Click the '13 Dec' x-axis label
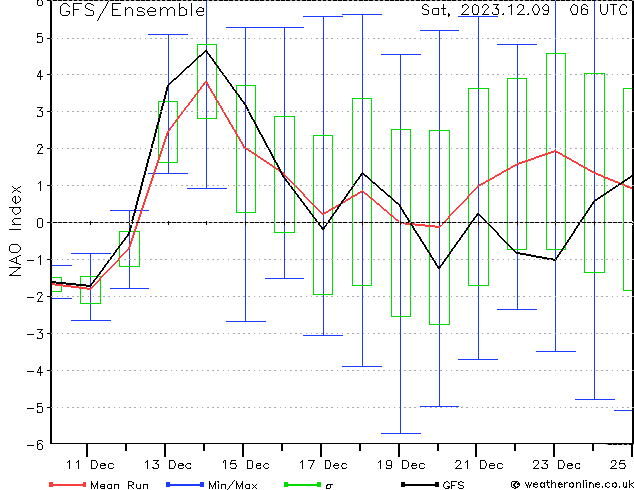 (167, 465)
